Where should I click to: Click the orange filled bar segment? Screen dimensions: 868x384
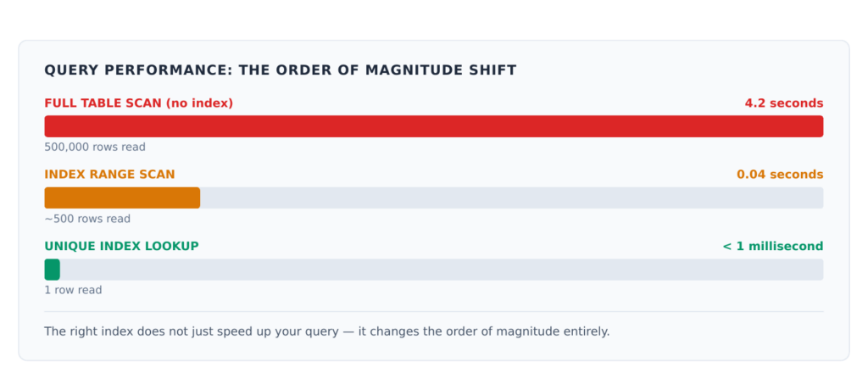122,198
